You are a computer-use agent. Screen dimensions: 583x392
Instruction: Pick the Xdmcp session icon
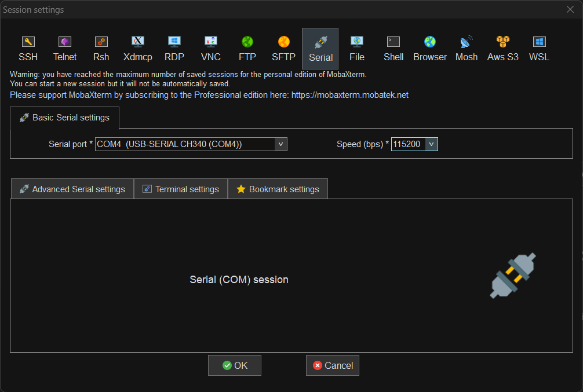(x=138, y=48)
